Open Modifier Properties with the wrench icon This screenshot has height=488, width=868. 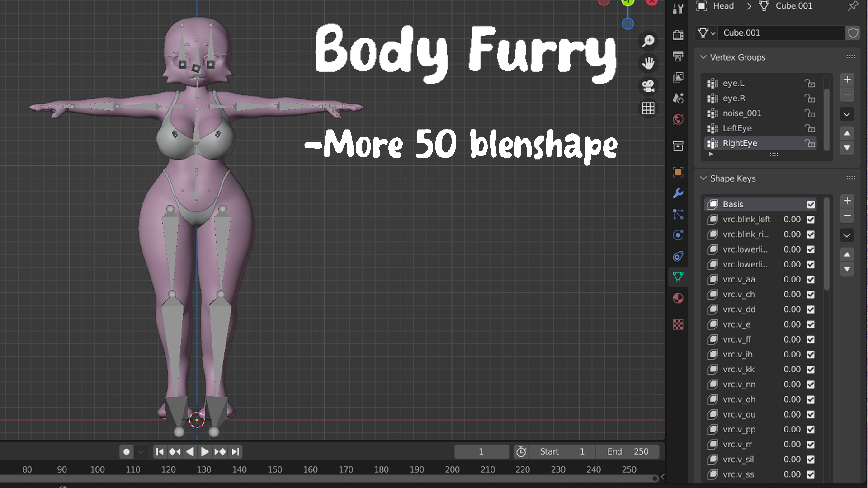pyautogui.click(x=678, y=193)
